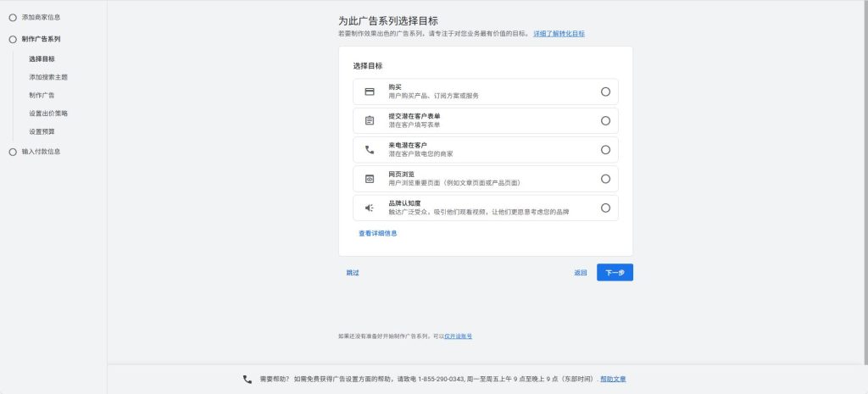Select the 购买 goal radio button
868x394 pixels.
[x=605, y=92]
